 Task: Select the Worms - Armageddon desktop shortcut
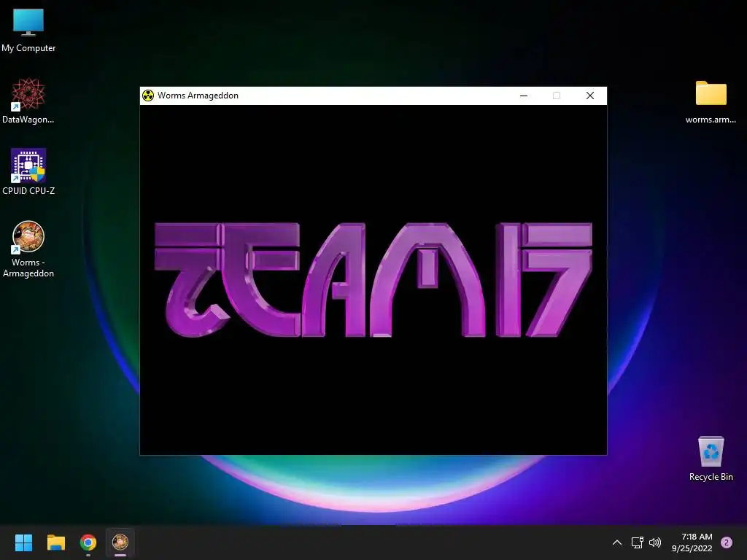point(28,249)
